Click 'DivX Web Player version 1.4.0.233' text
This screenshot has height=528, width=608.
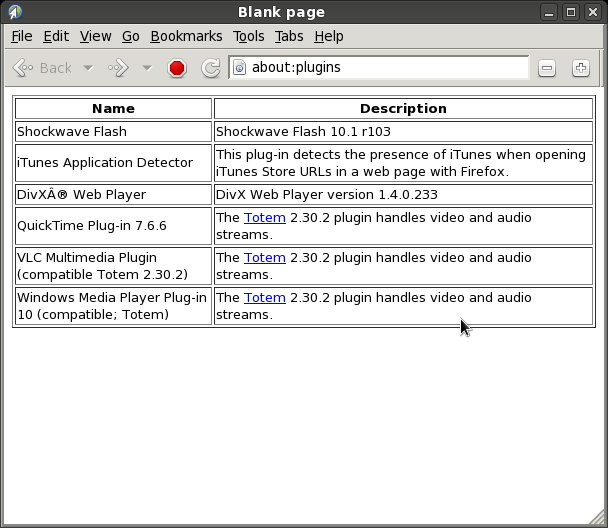(326, 195)
